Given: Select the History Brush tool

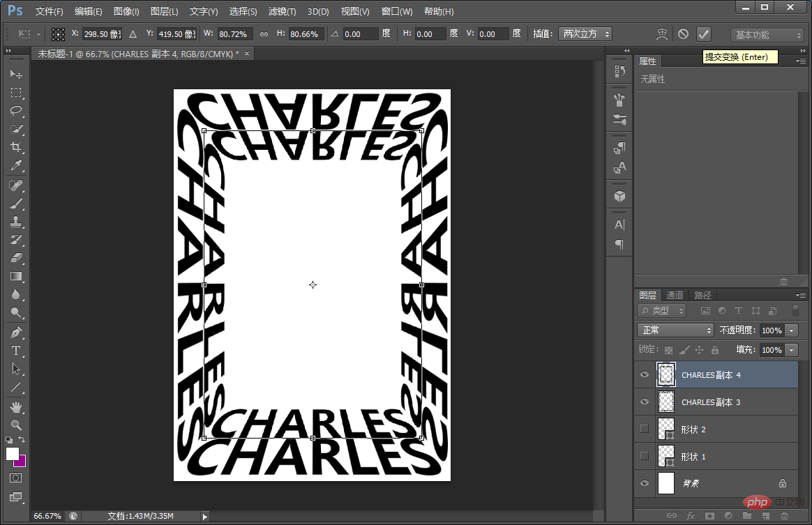Looking at the screenshot, I should (16, 240).
